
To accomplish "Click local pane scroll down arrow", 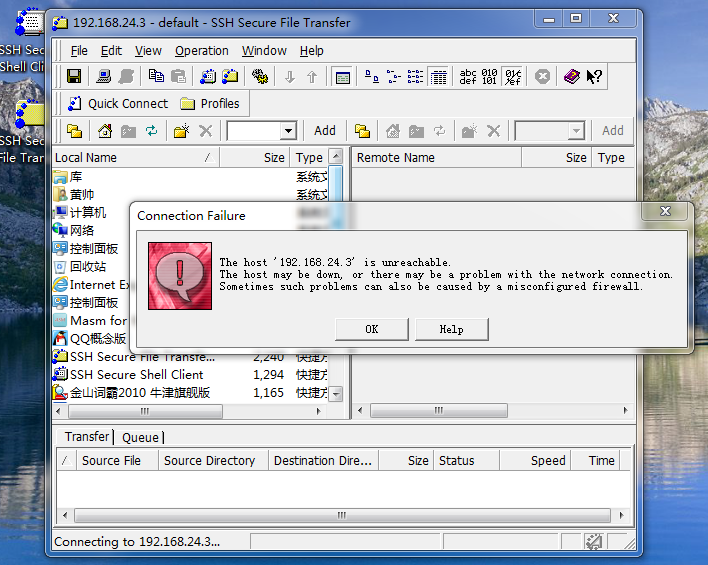I will (x=335, y=394).
